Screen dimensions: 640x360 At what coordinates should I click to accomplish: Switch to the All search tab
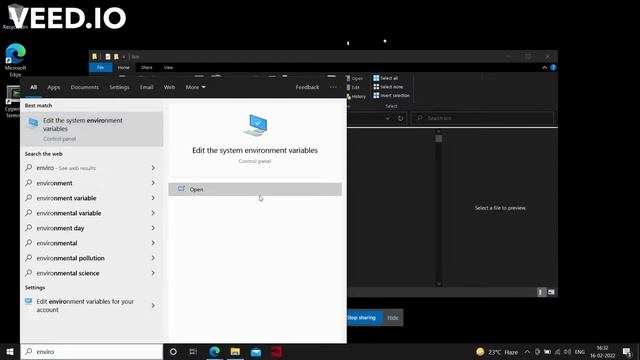coord(33,87)
